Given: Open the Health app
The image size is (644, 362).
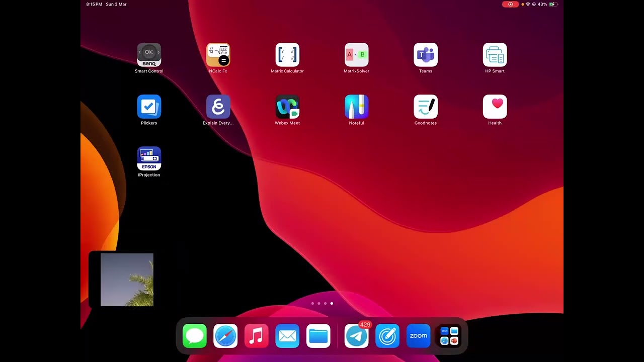Looking at the screenshot, I should click(495, 107).
